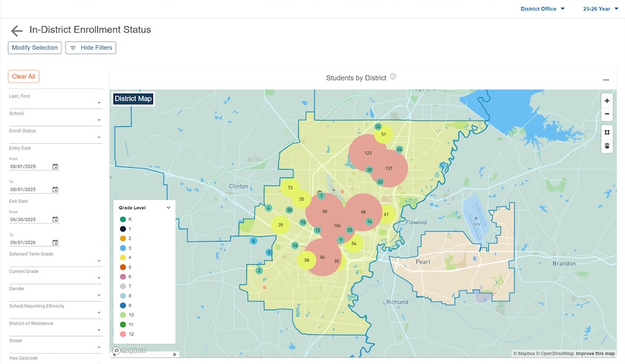Toggle grade K legend swatch
This screenshot has height=364, width=625.
pyautogui.click(x=123, y=219)
